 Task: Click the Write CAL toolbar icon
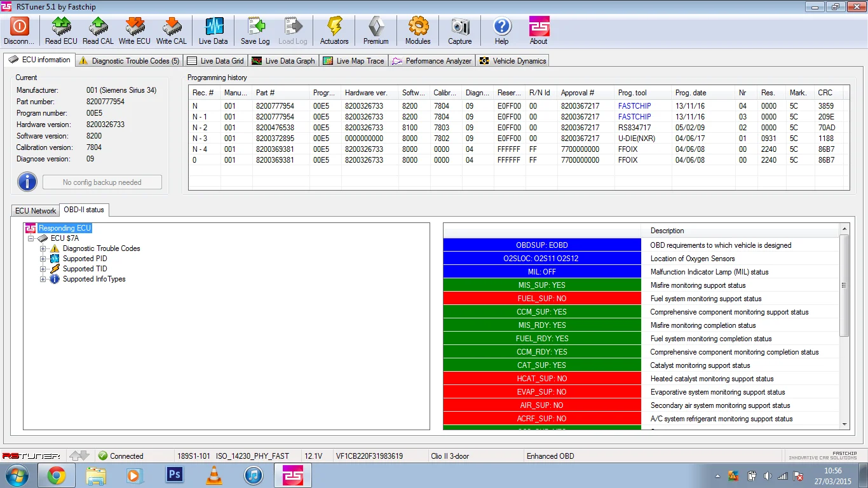(172, 26)
